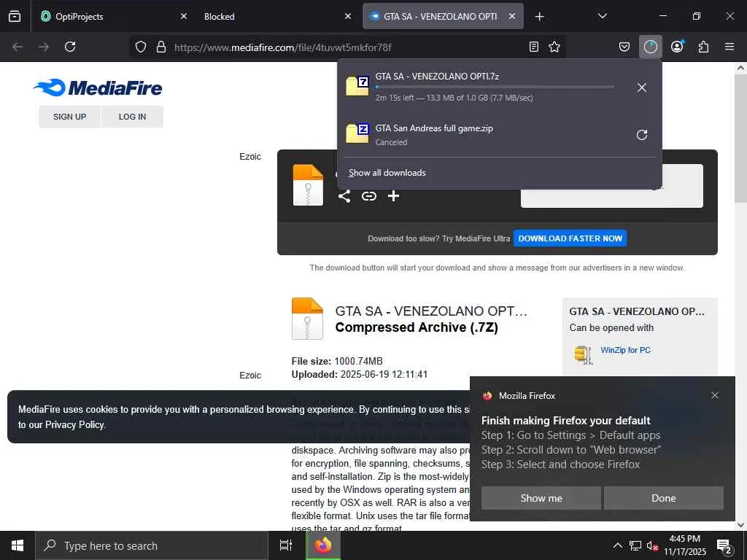Retry the canceled GTA San Andreas download
This screenshot has height=560, width=747.
[642, 135]
